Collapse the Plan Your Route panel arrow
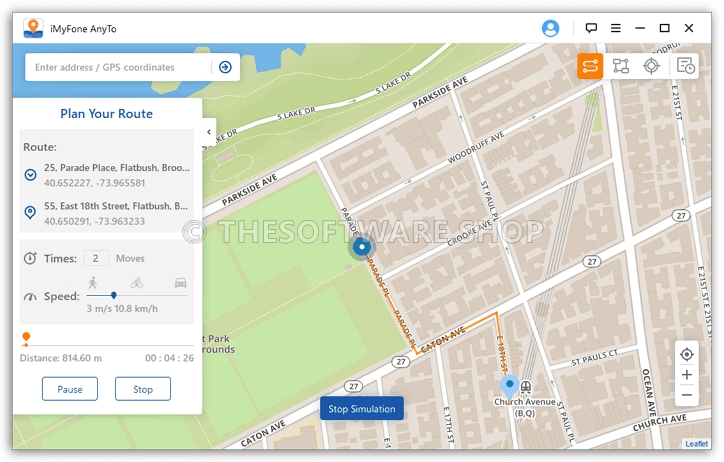Screen dimensions: 724x462 coord(209,132)
